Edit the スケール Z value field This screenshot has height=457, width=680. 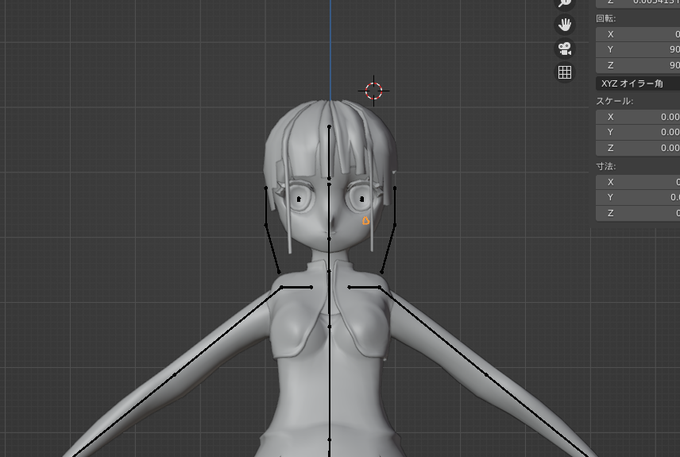pyautogui.click(x=638, y=148)
